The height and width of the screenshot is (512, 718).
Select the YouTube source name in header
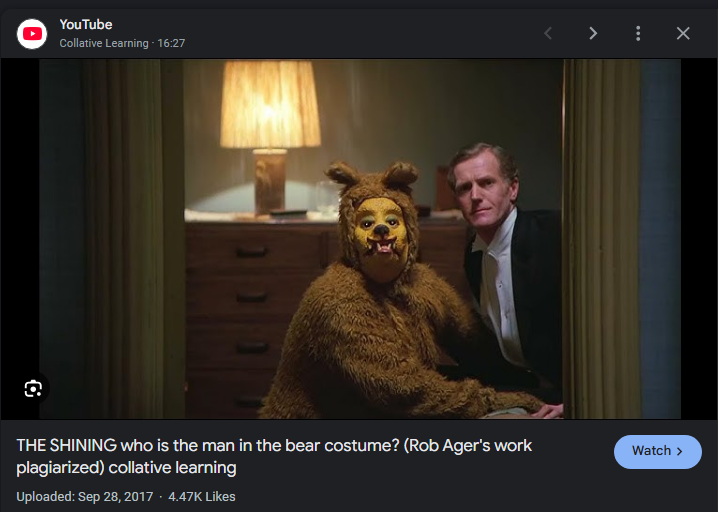tap(86, 24)
